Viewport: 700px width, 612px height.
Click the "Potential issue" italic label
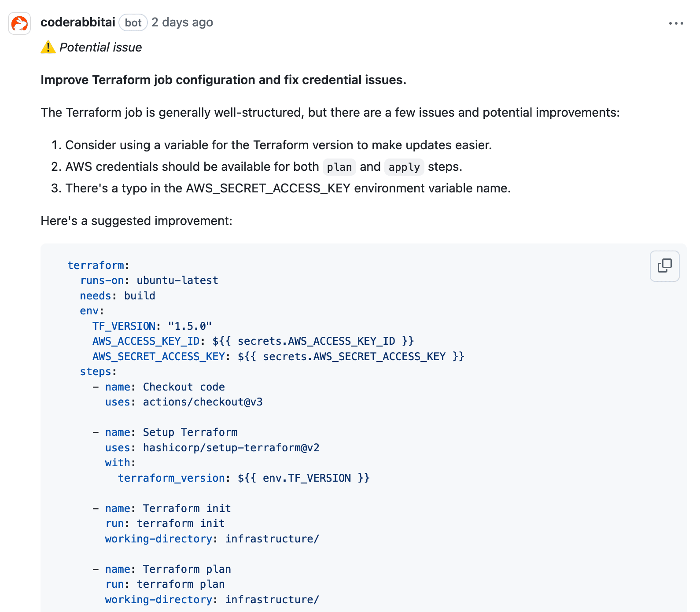pos(100,48)
